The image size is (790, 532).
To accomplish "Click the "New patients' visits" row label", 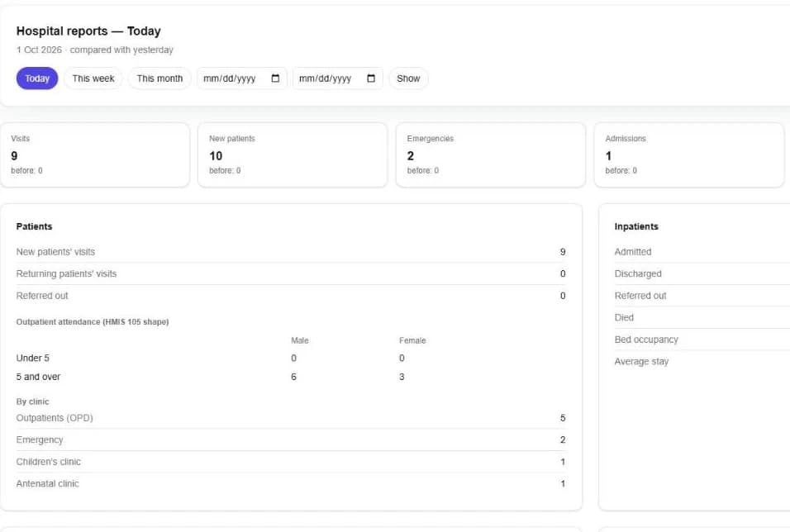I will (x=55, y=252).
